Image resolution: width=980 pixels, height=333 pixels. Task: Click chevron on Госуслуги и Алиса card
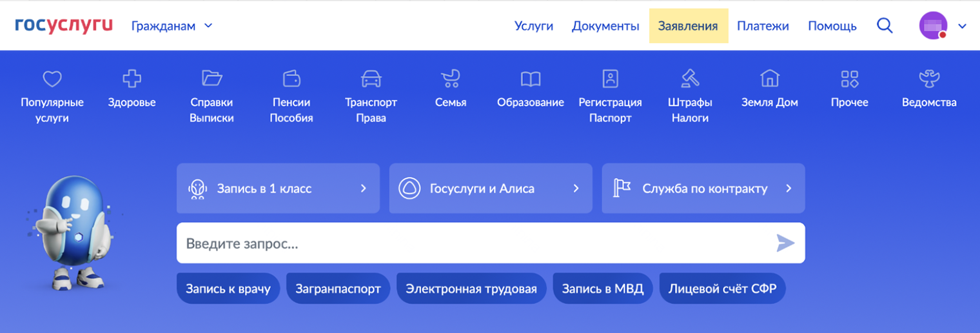tap(576, 188)
